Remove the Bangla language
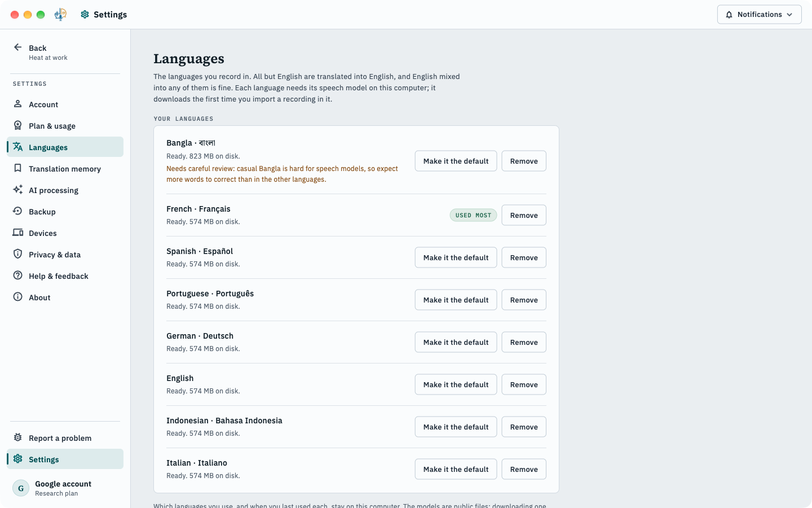 tap(524, 161)
